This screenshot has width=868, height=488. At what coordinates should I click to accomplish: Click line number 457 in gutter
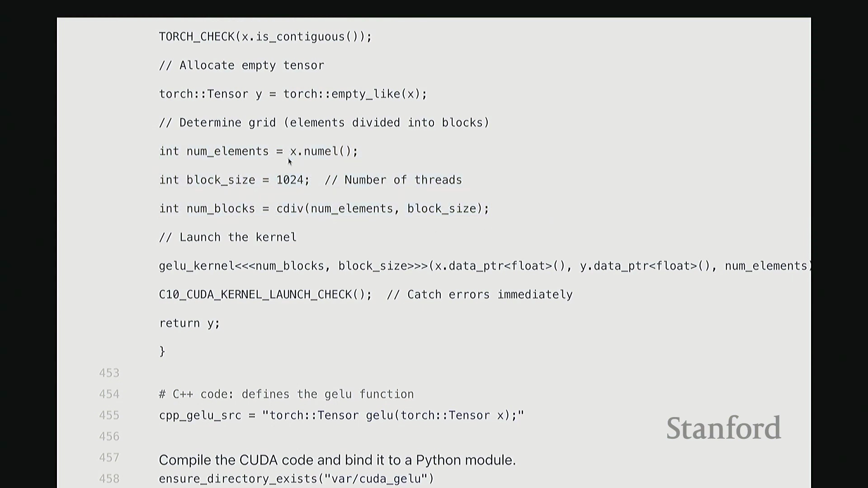[x=109, y=458]
